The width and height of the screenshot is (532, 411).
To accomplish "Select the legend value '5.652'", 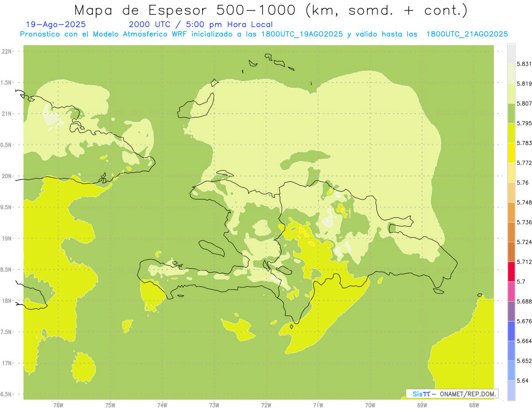I will (x=524, y=361).
